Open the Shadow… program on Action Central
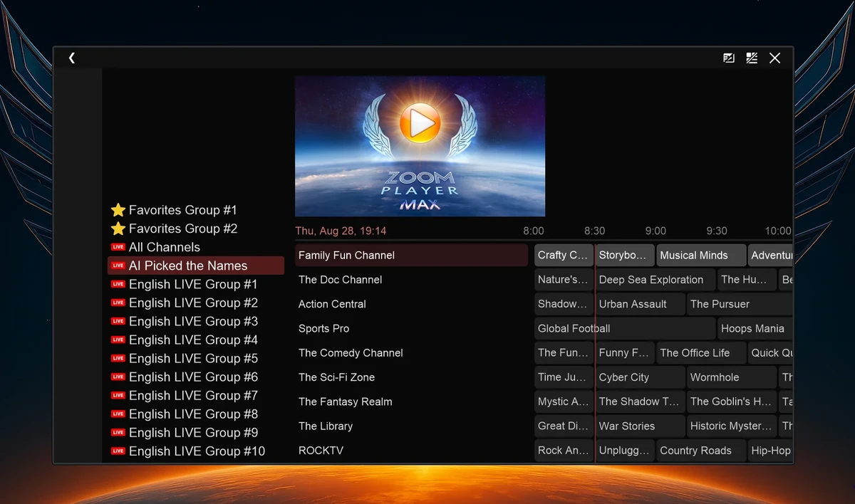This screenshot has width=855, height=504. click(564, 304)
